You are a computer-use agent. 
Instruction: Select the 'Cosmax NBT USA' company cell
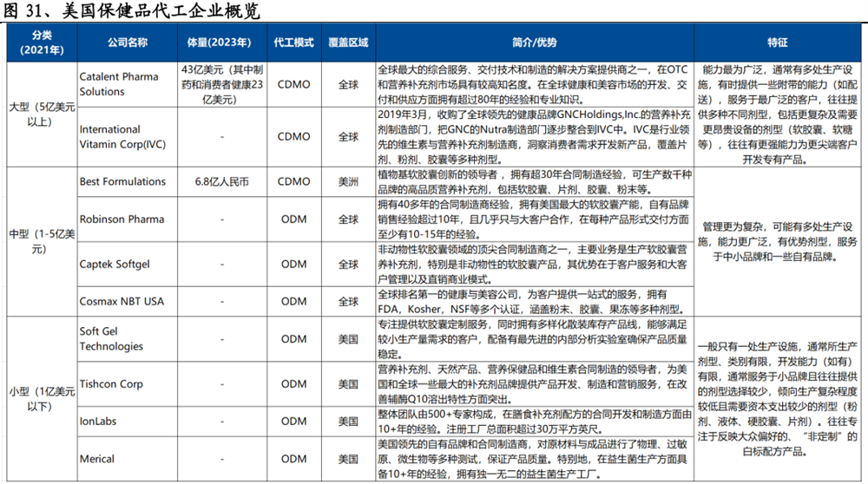coord(128,302)
